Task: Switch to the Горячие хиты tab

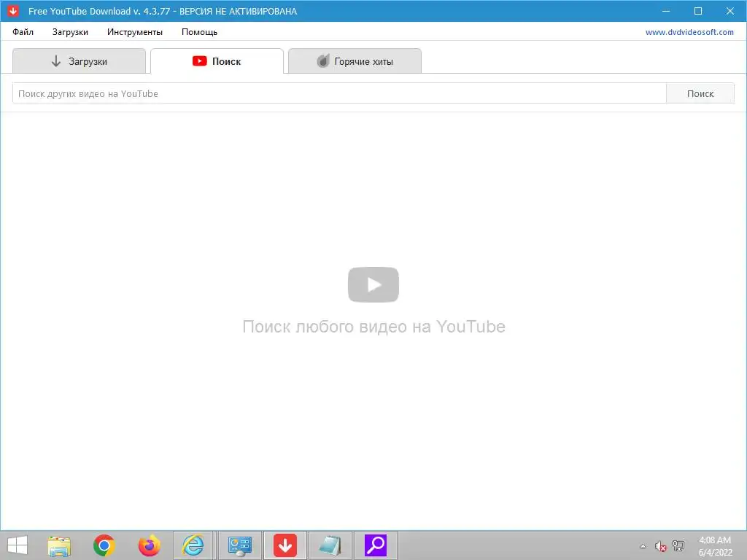Action: (x=355, y=61)
